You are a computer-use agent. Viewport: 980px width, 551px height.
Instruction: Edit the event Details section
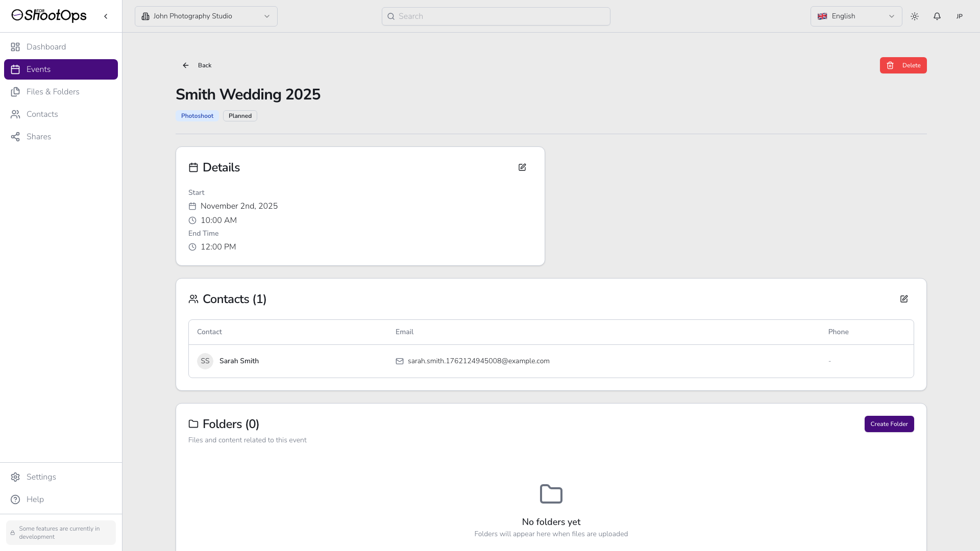(x=522, y=167)
